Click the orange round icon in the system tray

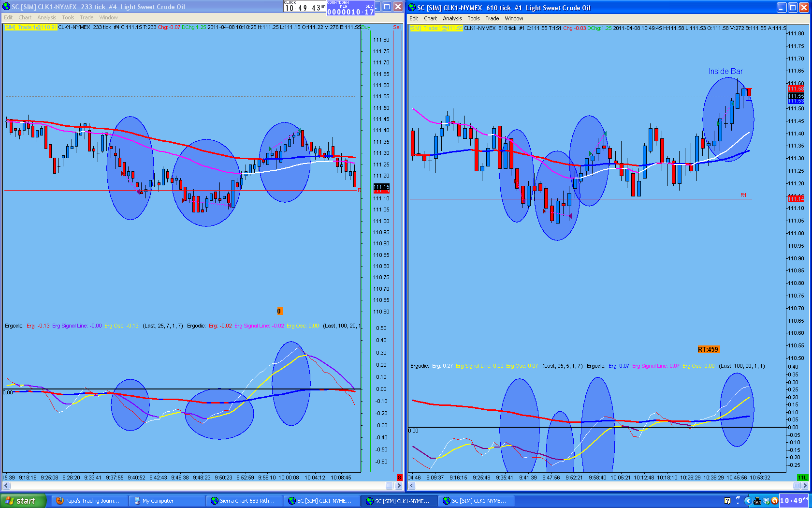(x=775, y=501)
